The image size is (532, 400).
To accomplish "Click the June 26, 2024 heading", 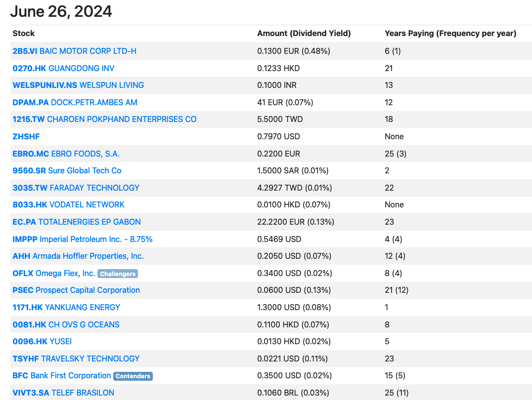I will pyautogui.click(x=61, y=11).
